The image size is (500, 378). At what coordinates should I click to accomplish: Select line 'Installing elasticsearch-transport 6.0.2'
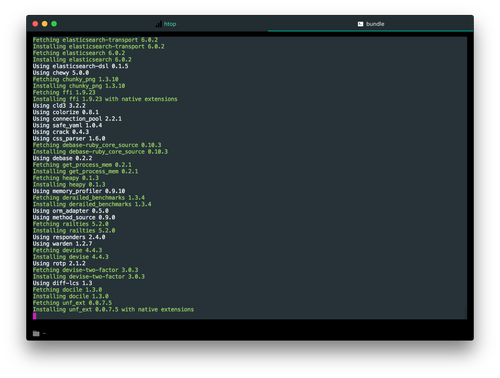click(x=99, y=46)
